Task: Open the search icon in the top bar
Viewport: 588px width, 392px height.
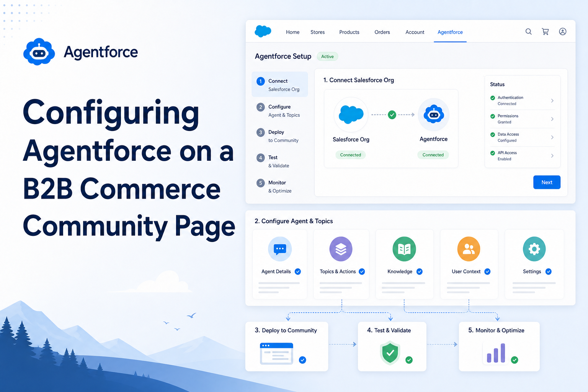Action: pyautogui.click(x=529, y=32)
